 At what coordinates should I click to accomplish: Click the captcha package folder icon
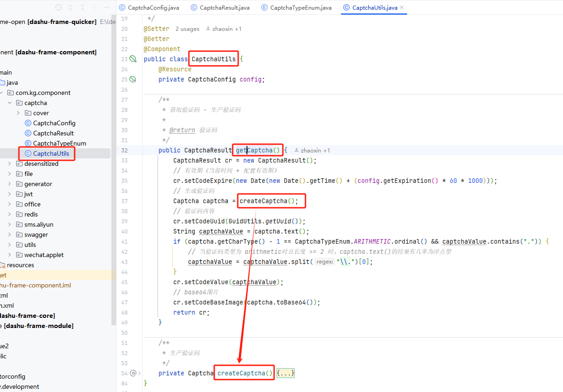(x=19, y=103)
